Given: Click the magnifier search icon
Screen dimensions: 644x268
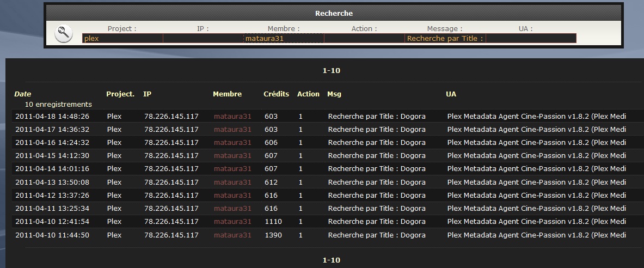Looking at the screenshot, I should (64, 34).
